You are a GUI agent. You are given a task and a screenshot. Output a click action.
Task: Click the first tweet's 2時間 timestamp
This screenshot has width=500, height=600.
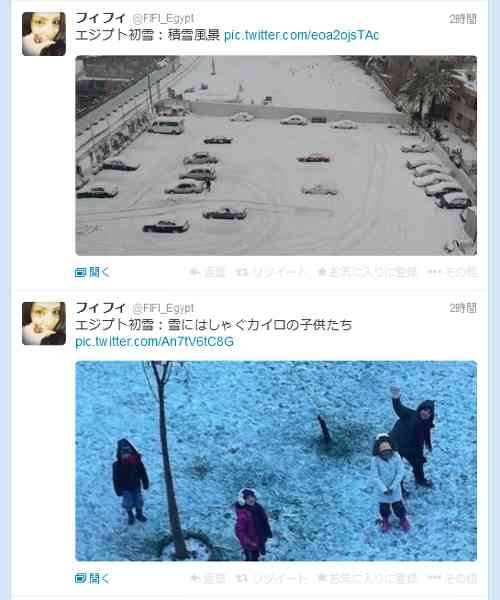pos(463,19)
